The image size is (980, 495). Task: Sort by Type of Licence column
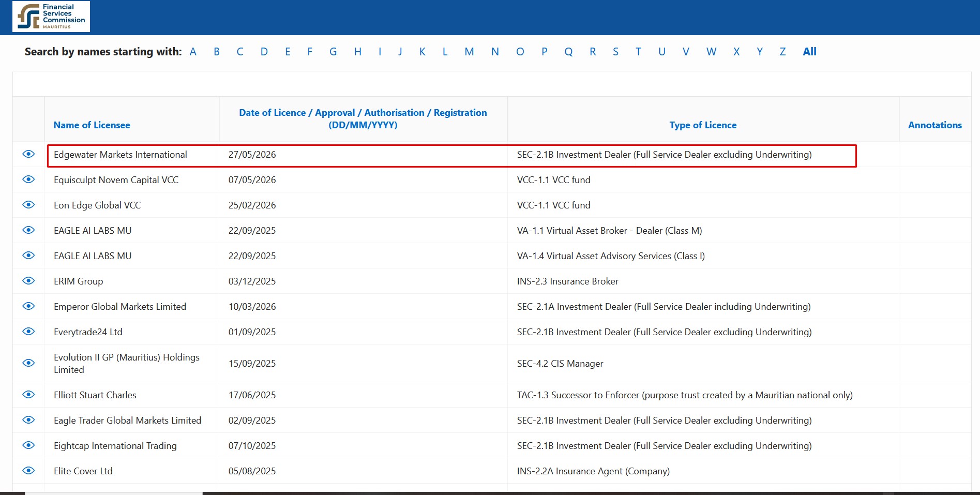pos(703,125)
